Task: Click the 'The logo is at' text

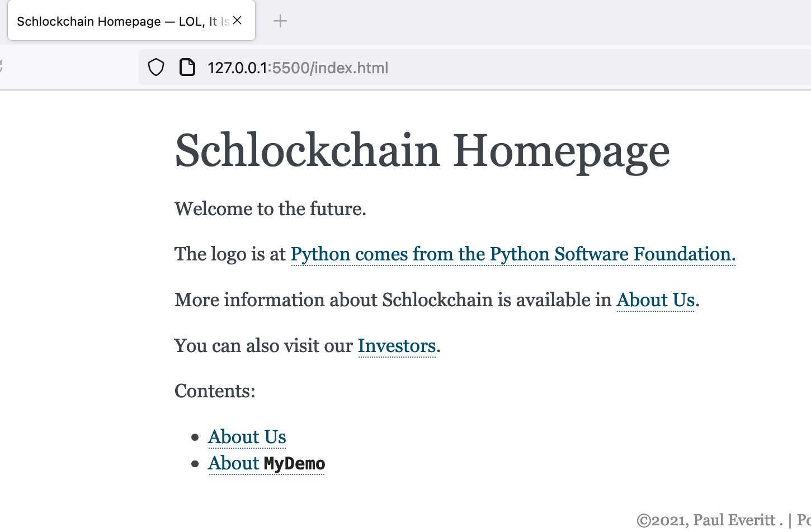Action: 230,254
